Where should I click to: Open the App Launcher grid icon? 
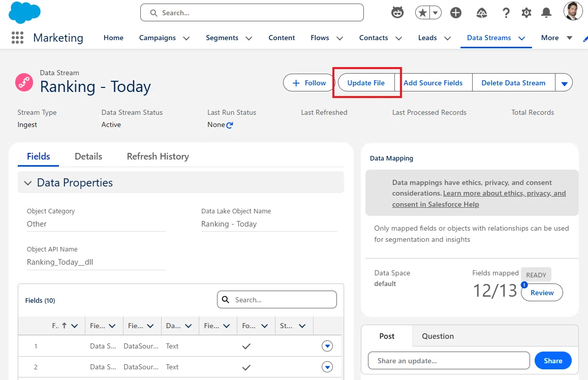click(x=17, y=38)
